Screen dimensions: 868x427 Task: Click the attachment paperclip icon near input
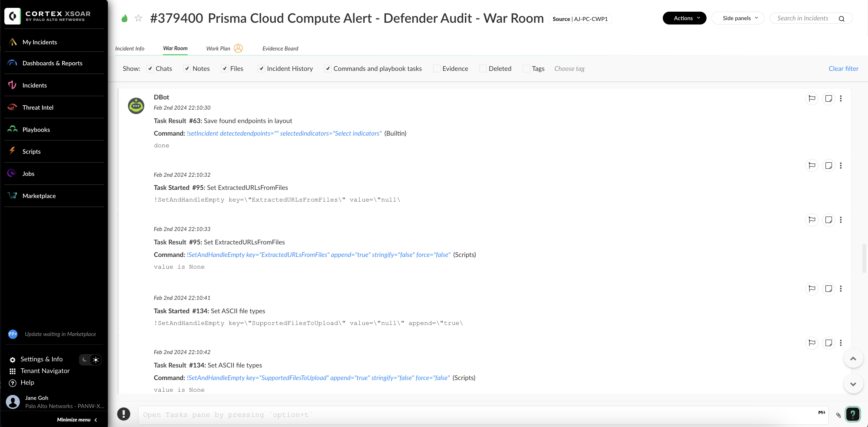click(x=838, y=415)
